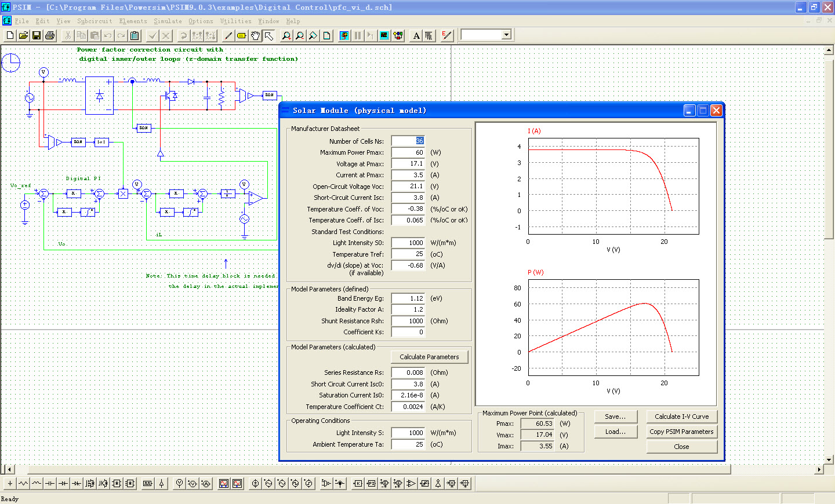Click the Print toolbar icon
This screenshot has height=504, width=835.
click(50, 35)
